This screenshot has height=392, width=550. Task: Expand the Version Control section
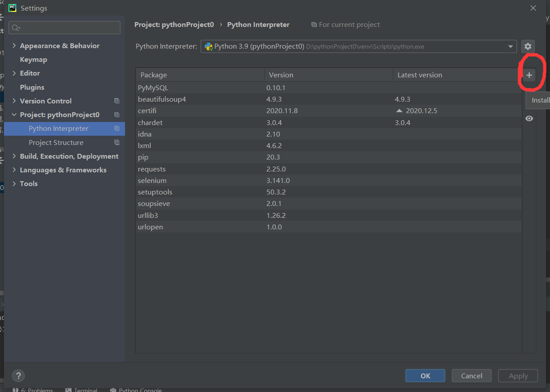pos(14,101)
